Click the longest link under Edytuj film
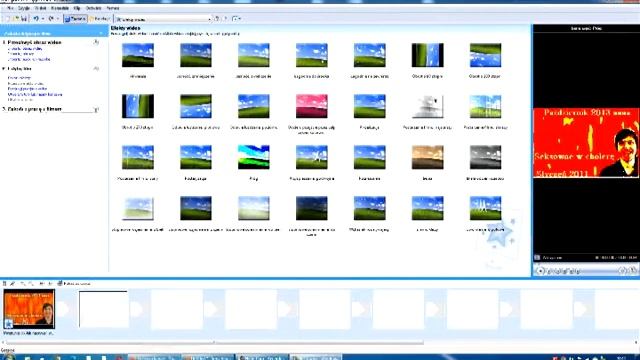 35,94
